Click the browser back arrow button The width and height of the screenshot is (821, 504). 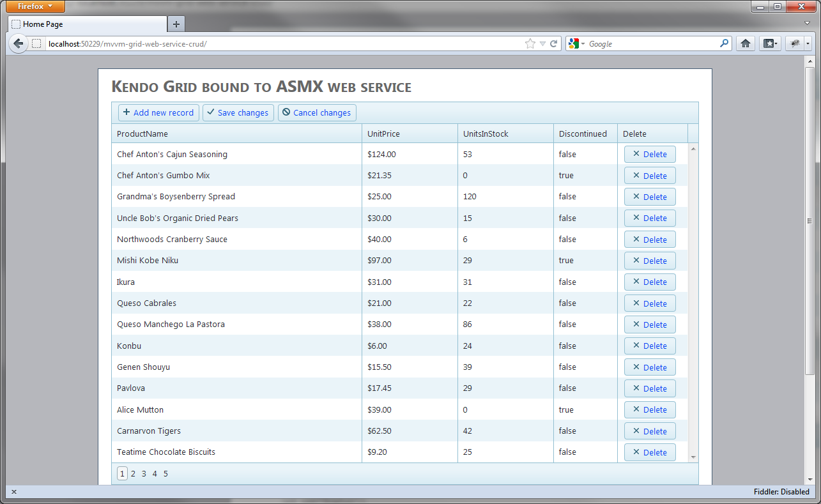18,43
